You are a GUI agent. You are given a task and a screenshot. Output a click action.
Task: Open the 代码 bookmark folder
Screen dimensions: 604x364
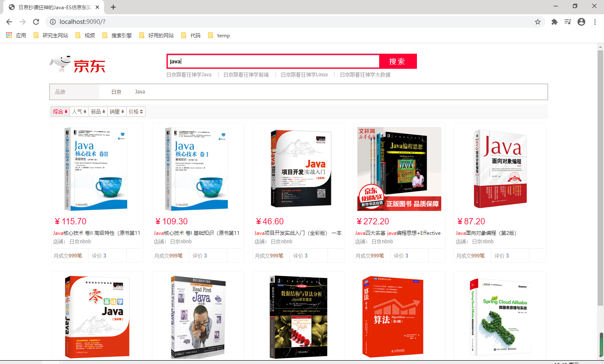point(191,36)
